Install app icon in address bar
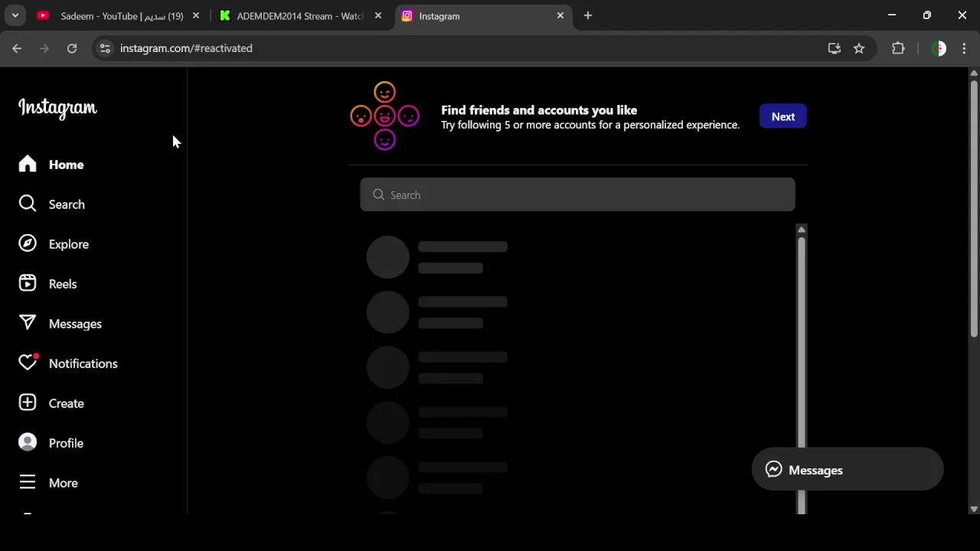980x551 pixels. (x=835, y=48)
